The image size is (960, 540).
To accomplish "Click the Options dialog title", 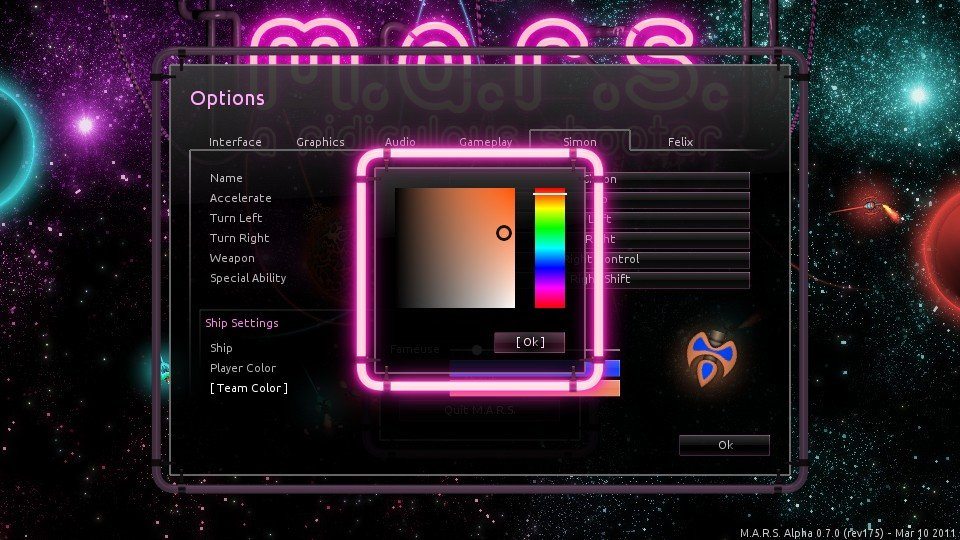I will pos(227,98).
